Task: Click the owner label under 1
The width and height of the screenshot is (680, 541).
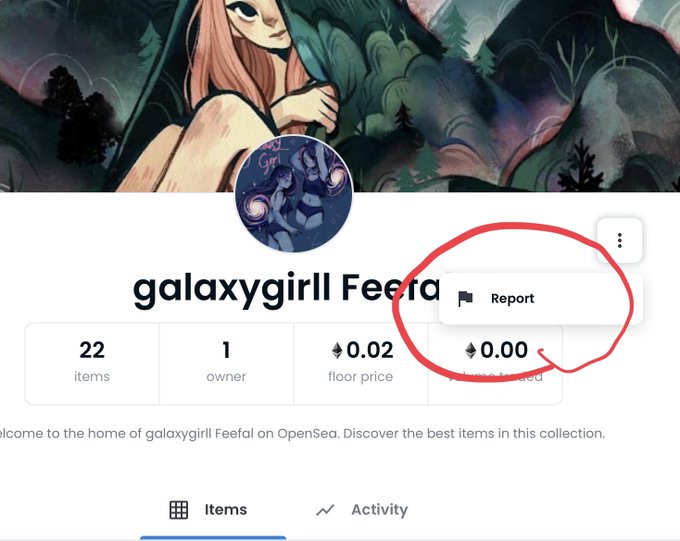Action: coord(226,377)
